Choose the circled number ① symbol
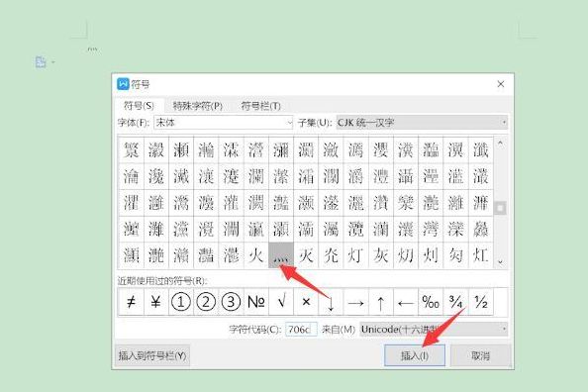Viewport: 588px width, 392px height. tap(181, 302)
